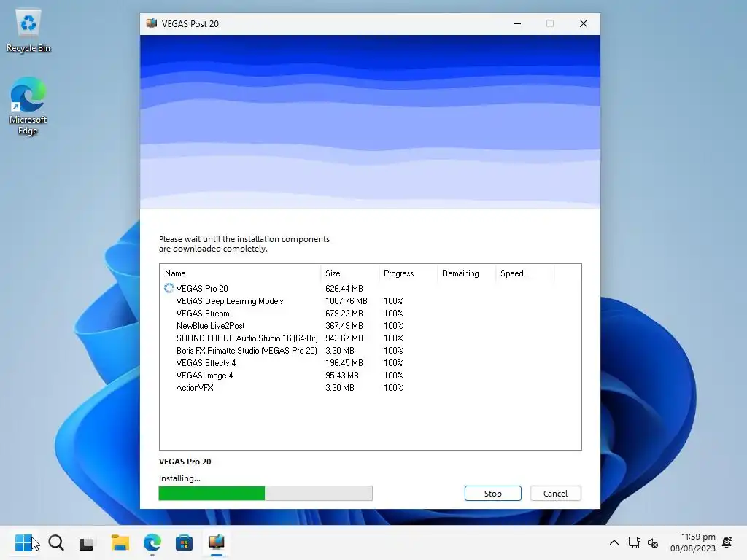Open notification center icon

coord(727,542)
